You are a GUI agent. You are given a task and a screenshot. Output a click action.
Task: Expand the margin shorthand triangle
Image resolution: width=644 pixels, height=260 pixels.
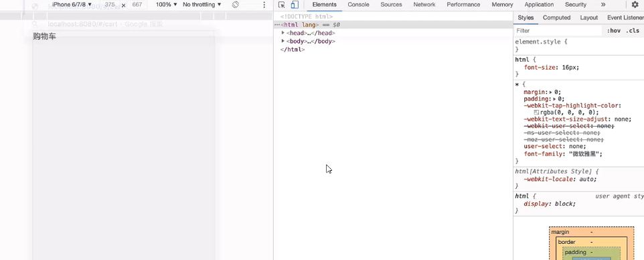[x=551, y=92]
